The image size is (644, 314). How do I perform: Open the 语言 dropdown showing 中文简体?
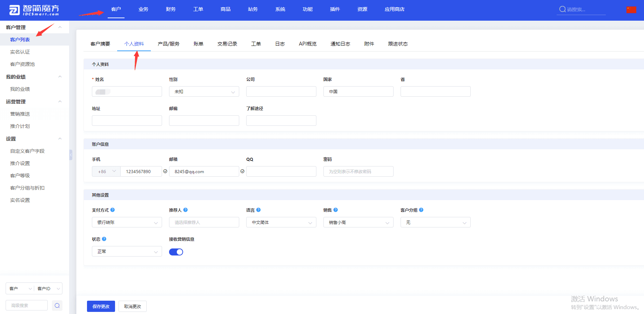click(281, 222)
